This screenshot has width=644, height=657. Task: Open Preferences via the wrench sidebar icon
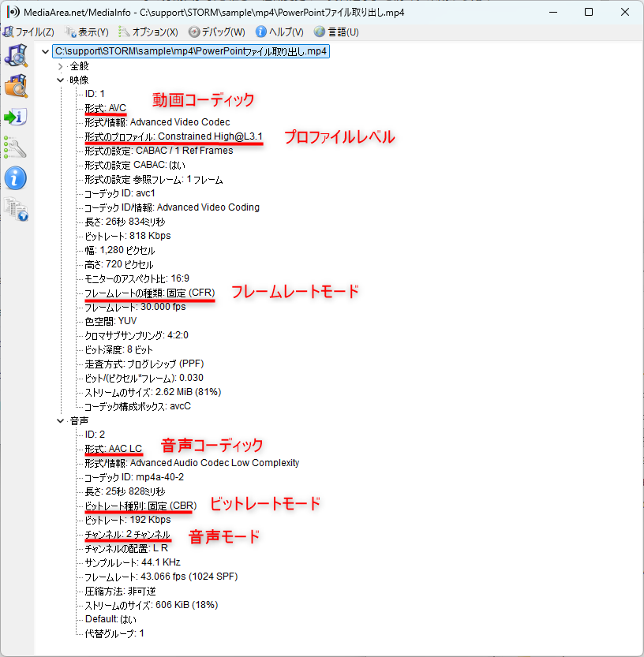16,147
